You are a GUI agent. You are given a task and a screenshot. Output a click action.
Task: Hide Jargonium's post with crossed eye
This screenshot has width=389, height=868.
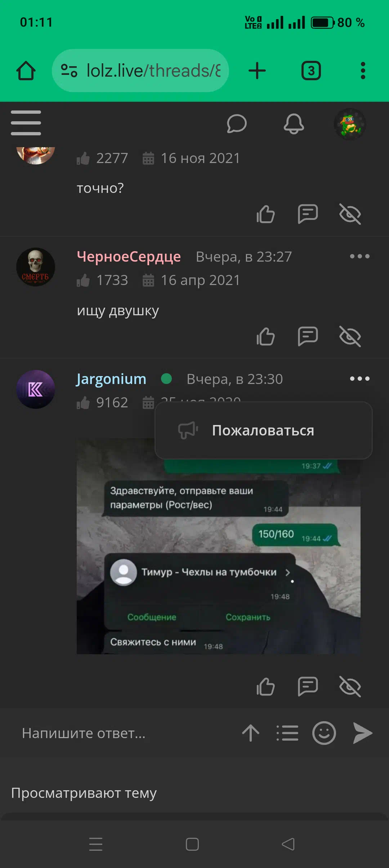pyautogui.click(x=350, y=687)
